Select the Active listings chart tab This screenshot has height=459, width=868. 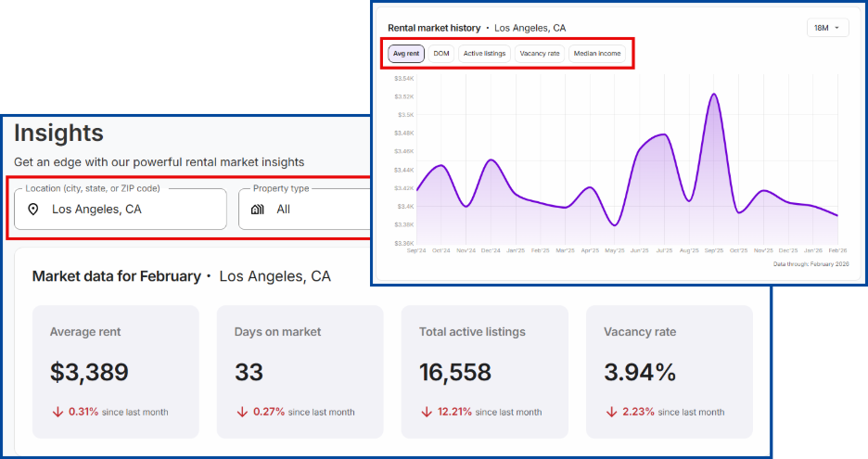pos(484,54)
